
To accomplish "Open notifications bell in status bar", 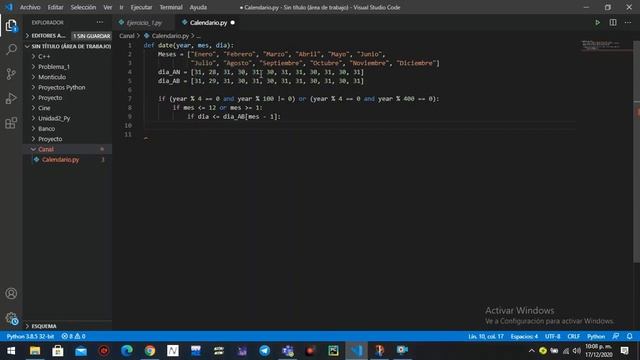I will pyautogui.click(x=629, y=336).
